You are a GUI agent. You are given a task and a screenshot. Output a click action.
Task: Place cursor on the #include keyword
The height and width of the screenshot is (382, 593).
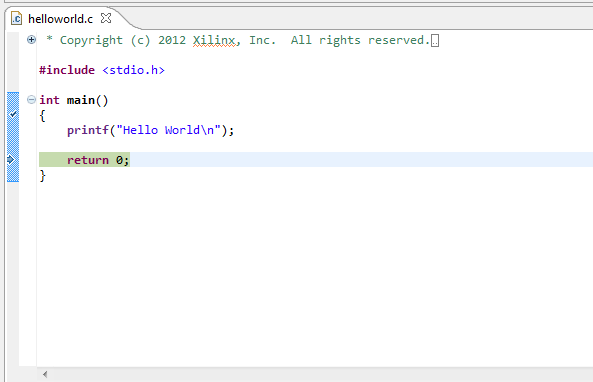[67, 70]
